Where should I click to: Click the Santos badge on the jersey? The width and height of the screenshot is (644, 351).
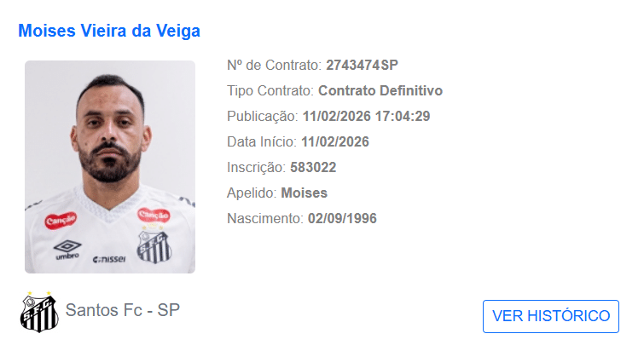pos(154,246)
